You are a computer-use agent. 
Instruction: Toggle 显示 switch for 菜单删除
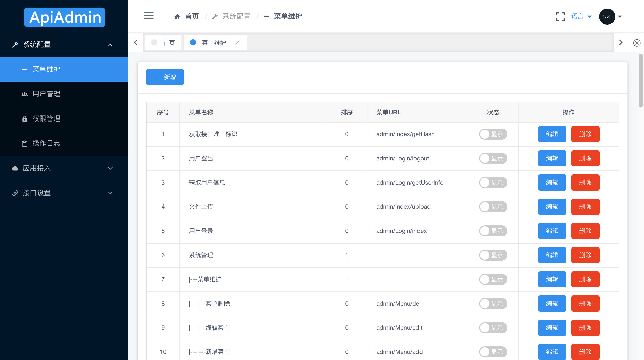pos(493,304)
